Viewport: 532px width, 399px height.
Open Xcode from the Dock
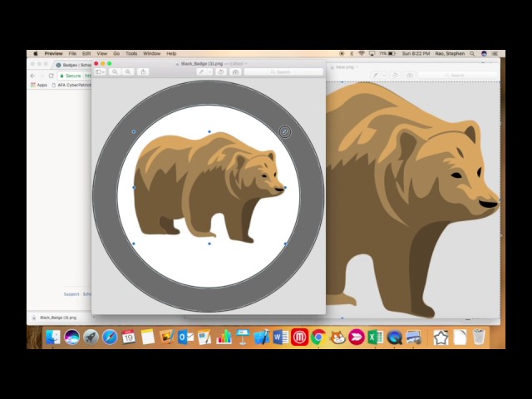pyautogui.click(x=262, y=337)
